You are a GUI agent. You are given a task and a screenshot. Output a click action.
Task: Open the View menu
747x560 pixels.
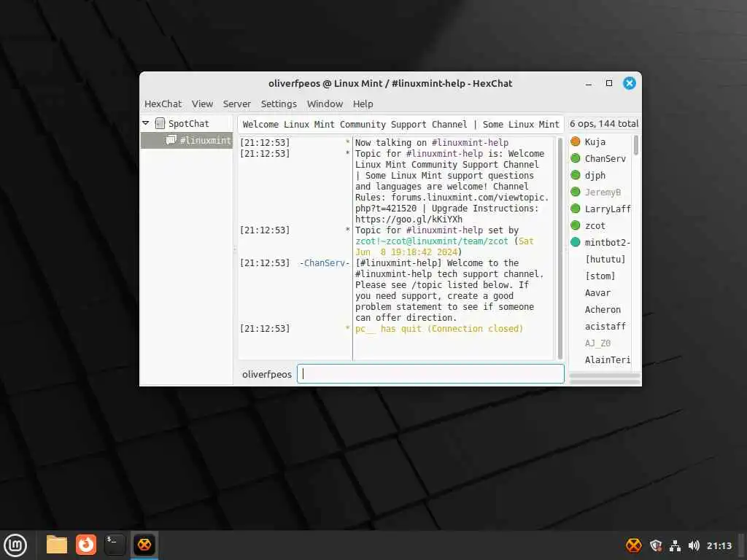click(x=203, y=104)
